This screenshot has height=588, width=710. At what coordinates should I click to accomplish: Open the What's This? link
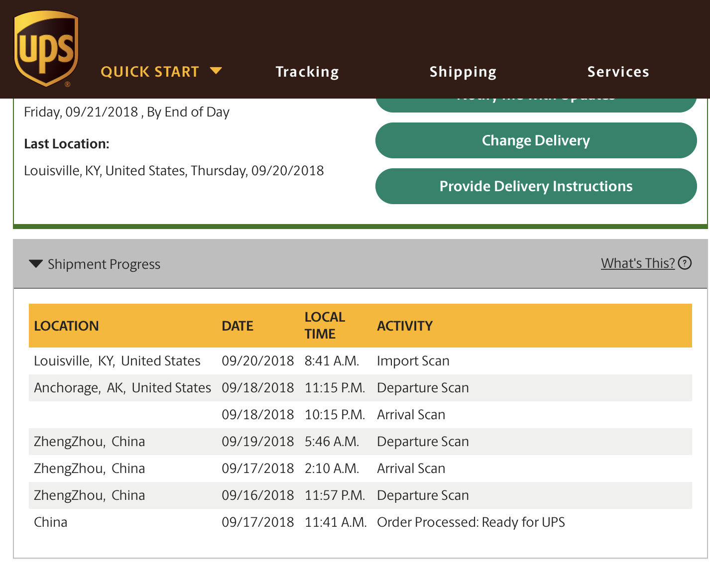pyautogui.click(x=637, y=263)
